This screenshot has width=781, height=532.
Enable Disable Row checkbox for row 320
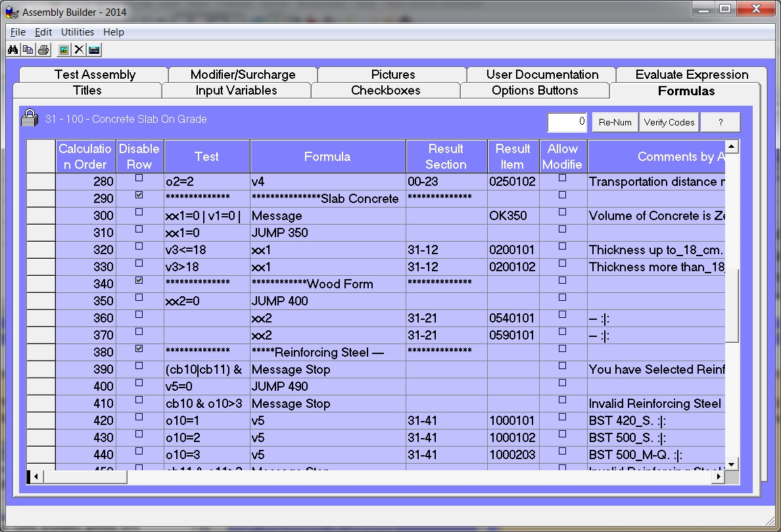[x=139, y=246]
